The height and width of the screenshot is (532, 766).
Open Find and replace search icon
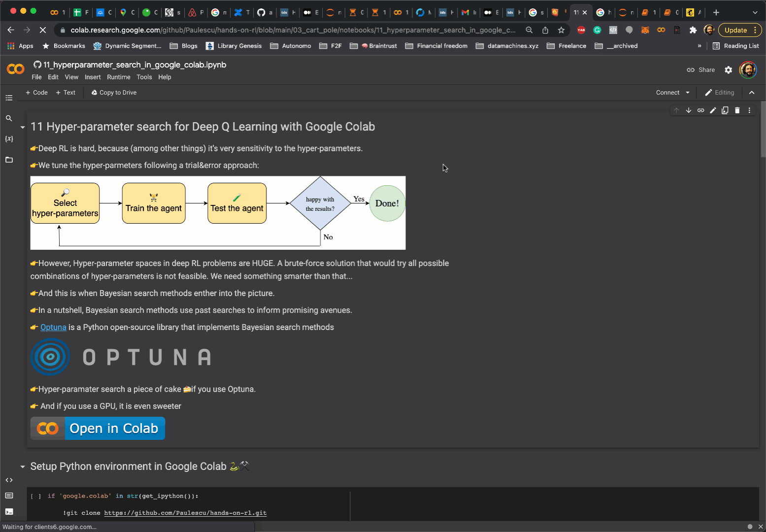pyautogui.click(x=9, y=118)
